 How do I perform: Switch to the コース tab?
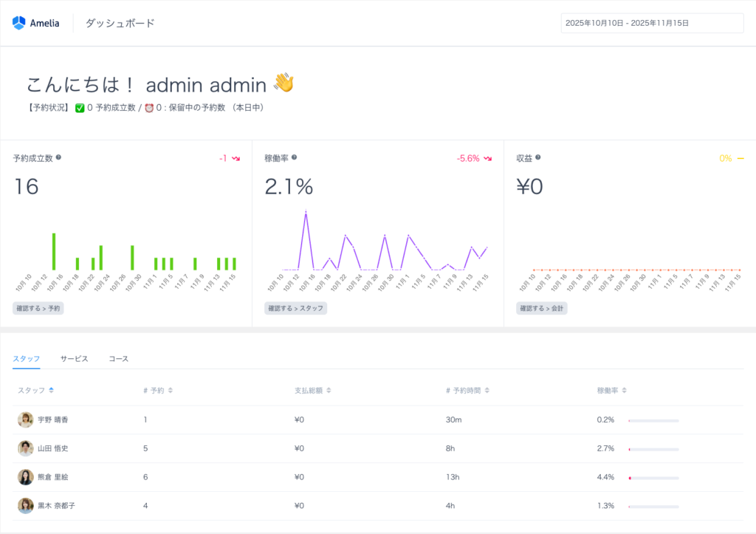(x=118, y=359)
